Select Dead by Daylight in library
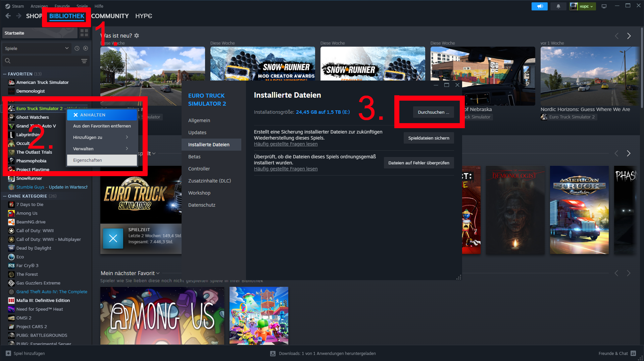Screen dimensions: 644x361 click(x=34, y=248)
